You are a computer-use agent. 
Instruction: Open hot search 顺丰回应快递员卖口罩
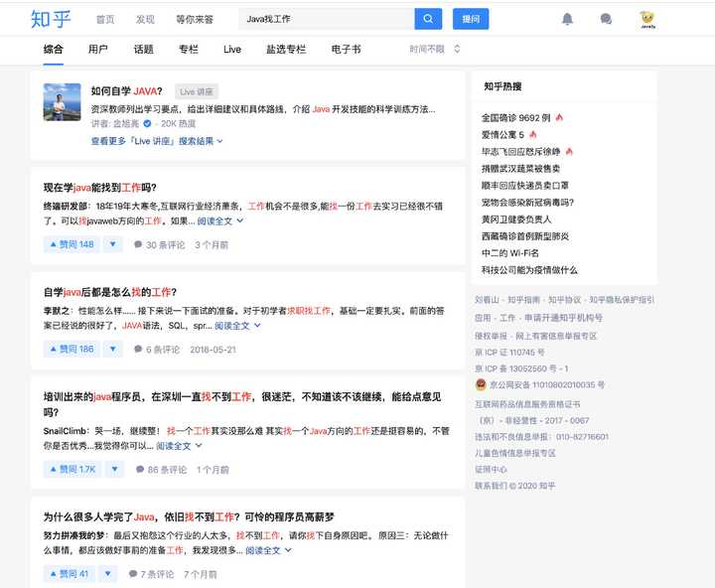(525, 185)
